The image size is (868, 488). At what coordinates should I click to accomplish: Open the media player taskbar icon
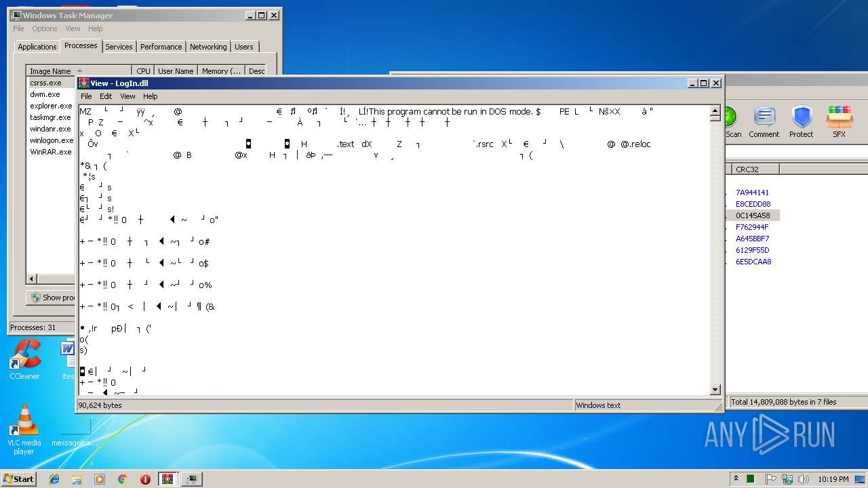click(x=100, y=479)
